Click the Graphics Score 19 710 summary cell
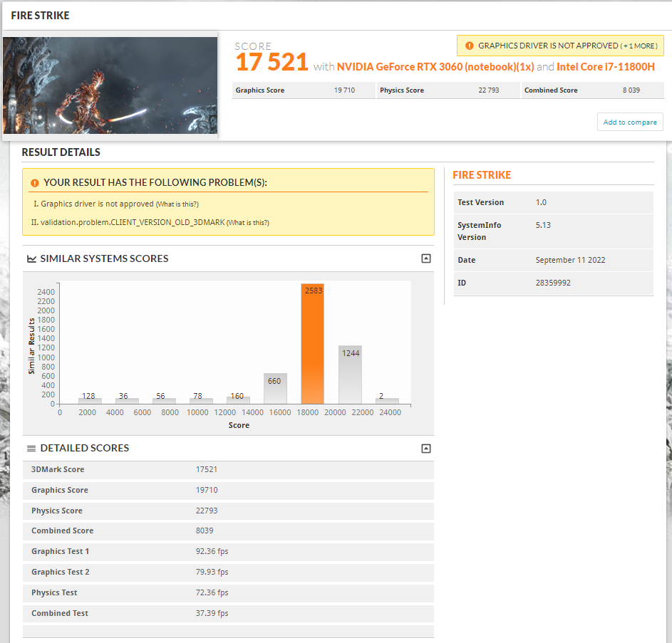This screenshot has height=643, width=672. [304, 90]
